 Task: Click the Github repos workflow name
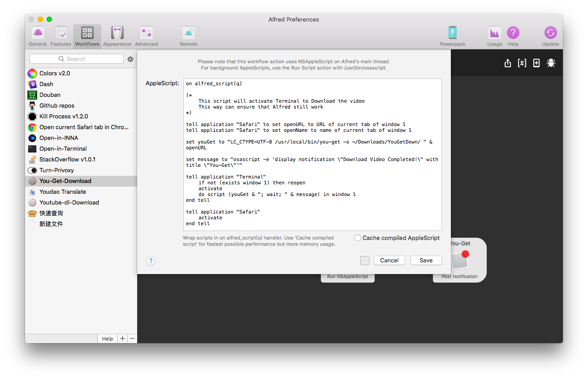click(x=57, y=106)
